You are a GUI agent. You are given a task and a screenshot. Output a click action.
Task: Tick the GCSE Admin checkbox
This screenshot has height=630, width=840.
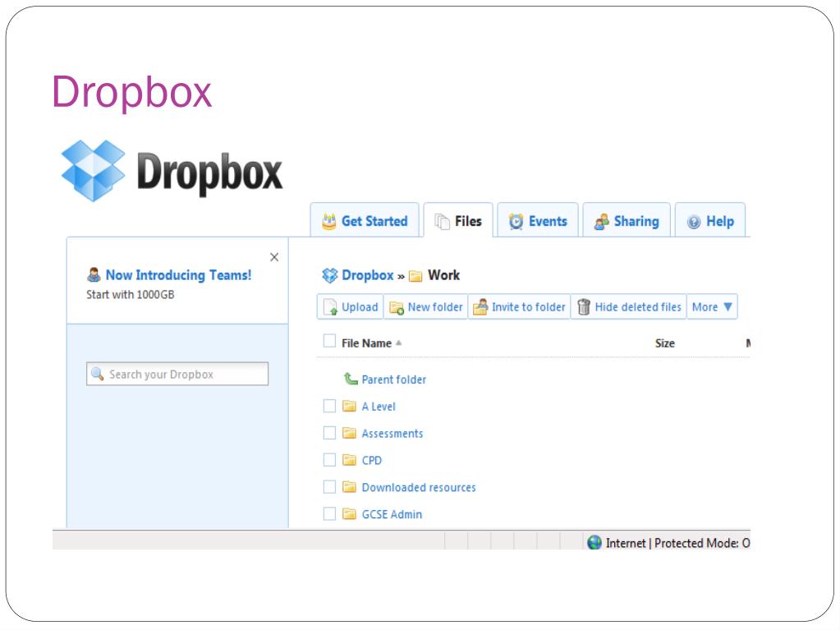[329, 513]
